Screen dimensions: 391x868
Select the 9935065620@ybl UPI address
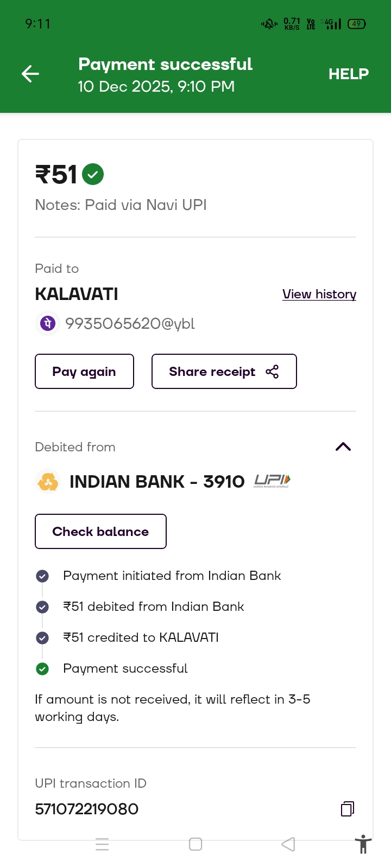[x=130, y=324]
